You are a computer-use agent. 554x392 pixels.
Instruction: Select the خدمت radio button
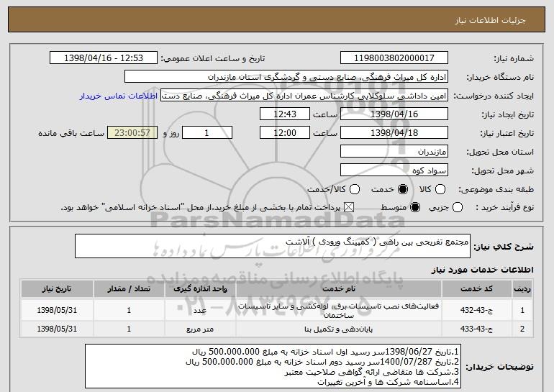click(x=403, y=190)
